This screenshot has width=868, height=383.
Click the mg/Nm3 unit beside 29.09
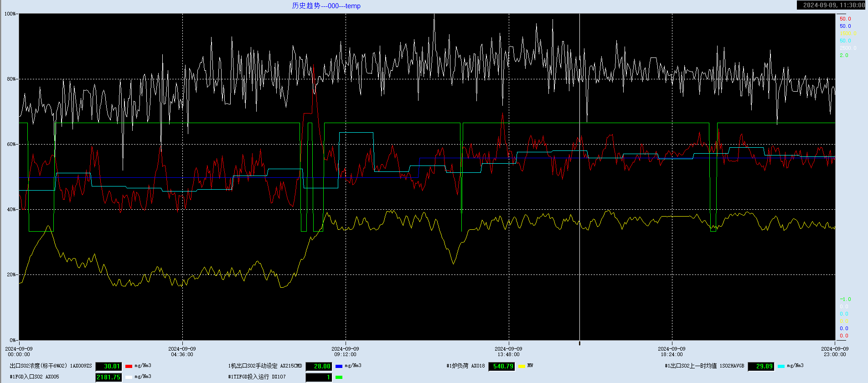tap(795, 366)
